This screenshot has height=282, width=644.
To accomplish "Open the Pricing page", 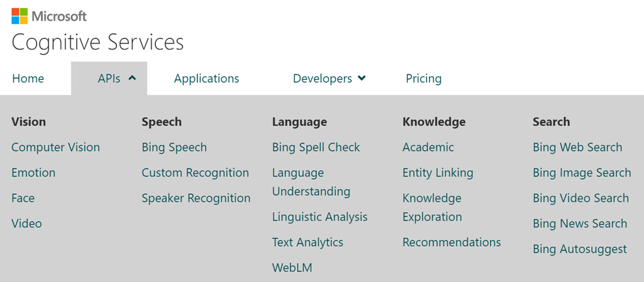I will pos(423,79).
